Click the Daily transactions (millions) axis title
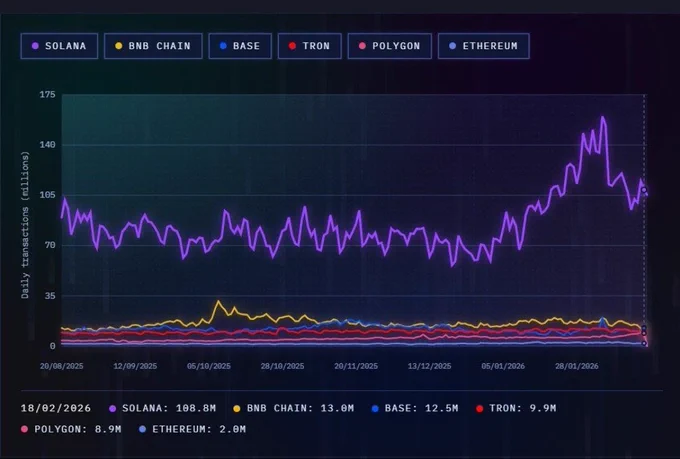This screenshot has height=459, width=680. click(25, 225)
